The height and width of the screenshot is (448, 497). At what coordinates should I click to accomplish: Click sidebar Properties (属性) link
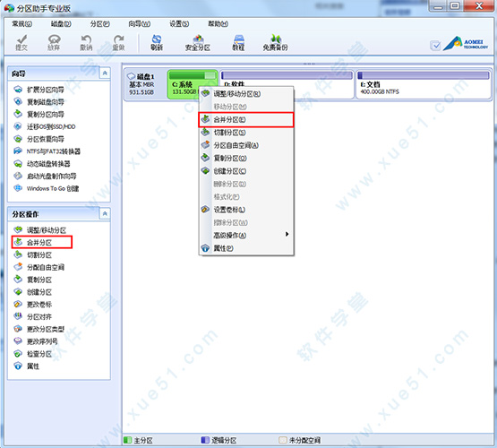point(33,366)
